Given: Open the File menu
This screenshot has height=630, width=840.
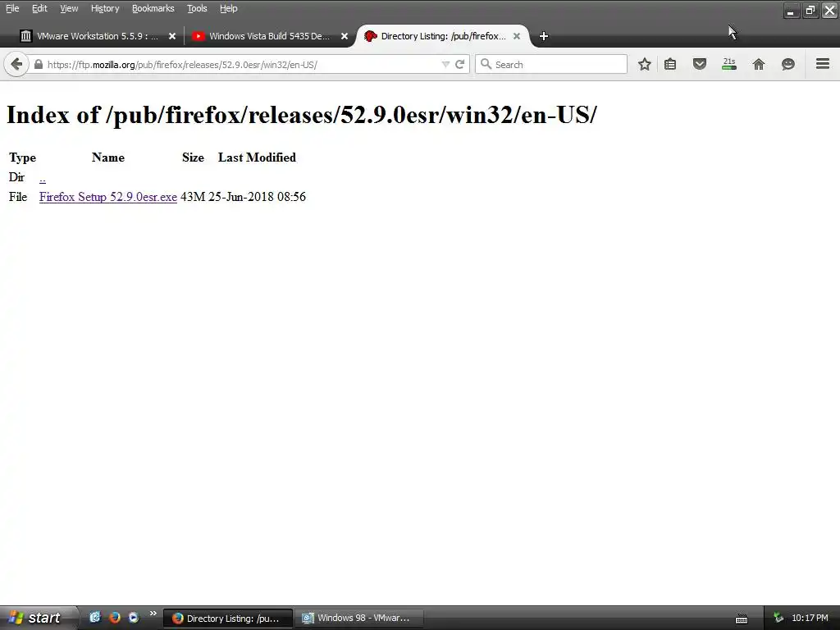Looking at the screenshot, I should [x=12, y=8].
